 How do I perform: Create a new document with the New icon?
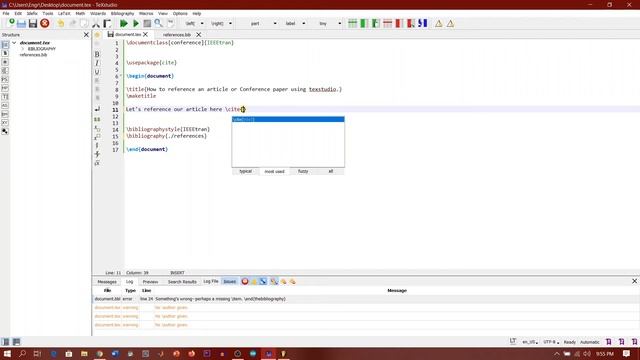(10, 23)
